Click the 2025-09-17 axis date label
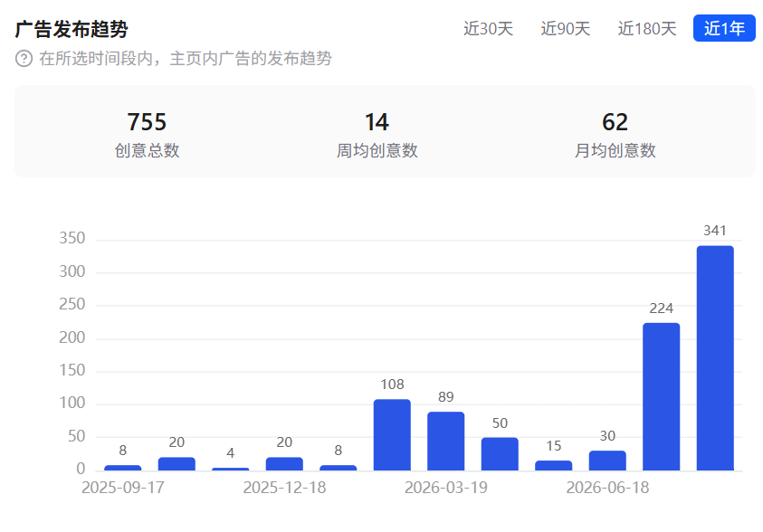763x532 pixels. (122, 488)
